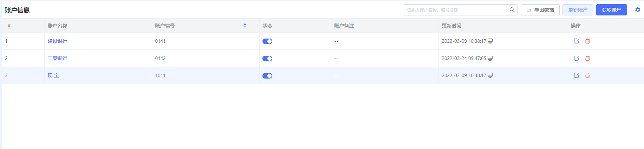The width and height of the screenshot is (644, 149).
Task: Open the settings gear icon
Action: (x=638, y=10)
